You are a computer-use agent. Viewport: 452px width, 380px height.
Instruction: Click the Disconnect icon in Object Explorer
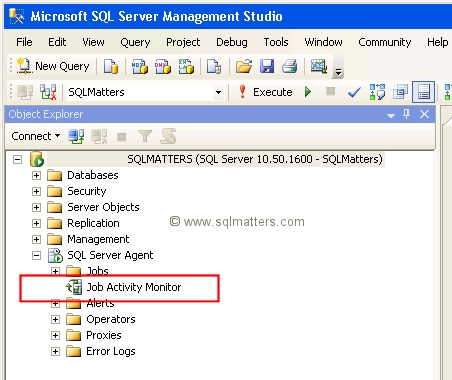tap(99, 136)
